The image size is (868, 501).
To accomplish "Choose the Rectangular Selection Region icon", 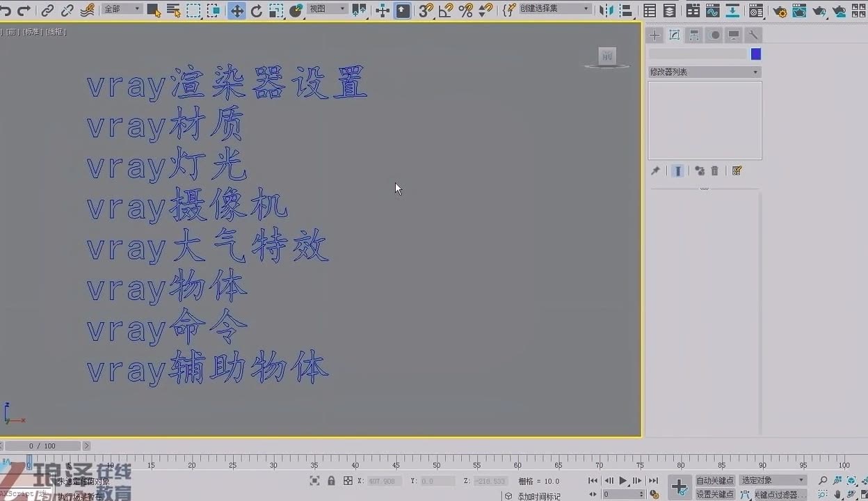I will [x=193, y=10].
